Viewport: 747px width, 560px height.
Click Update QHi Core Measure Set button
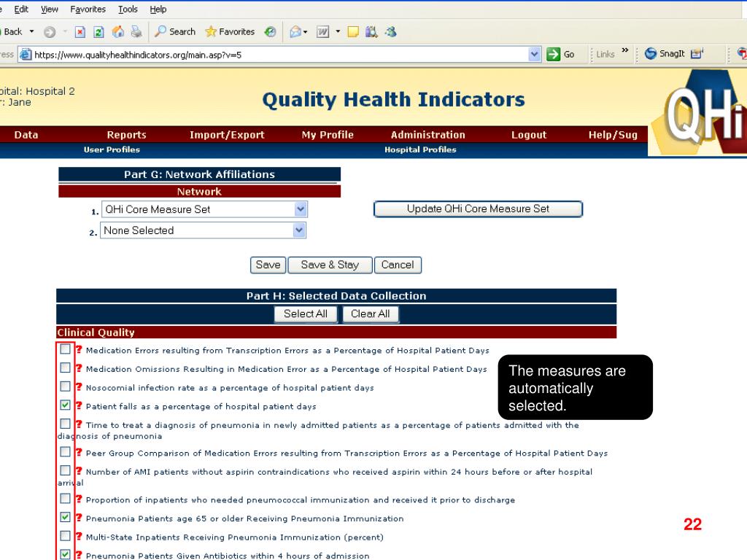[x=478, y=209]
